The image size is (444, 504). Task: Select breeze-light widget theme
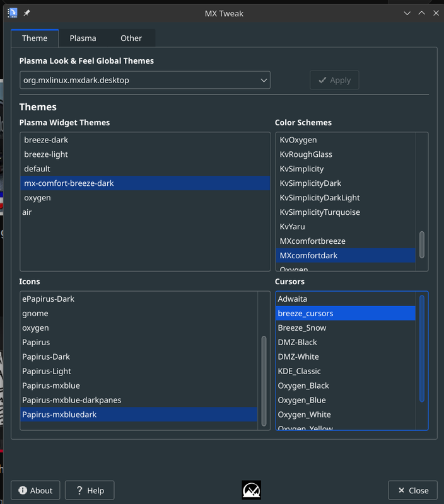point(145,154)
